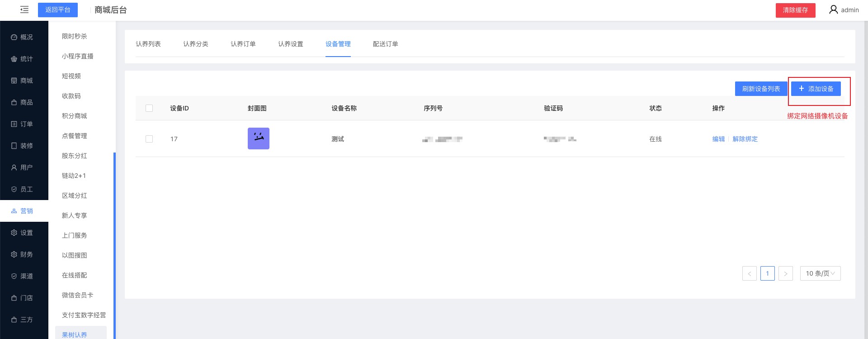Open the 测试 device cover thumbnail
Viewport: 868px width, 339px height.
coord(259,138)
